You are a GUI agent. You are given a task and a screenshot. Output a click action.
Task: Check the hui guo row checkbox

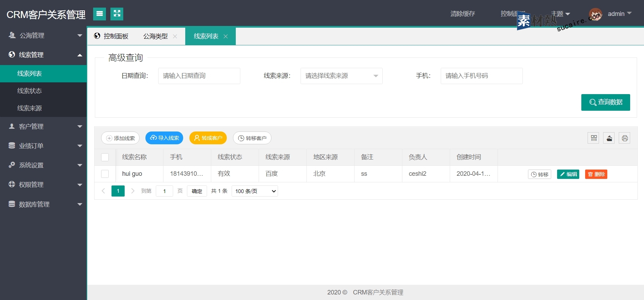tap(105, 174)
